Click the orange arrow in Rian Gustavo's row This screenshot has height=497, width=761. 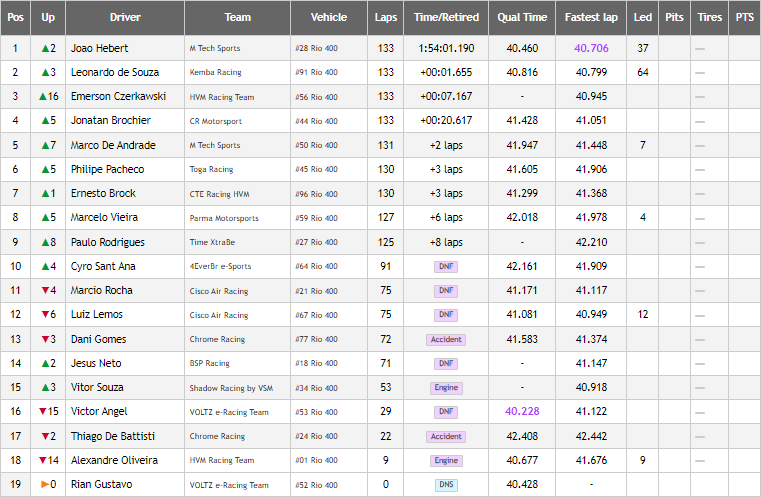[x=44, y=484]
